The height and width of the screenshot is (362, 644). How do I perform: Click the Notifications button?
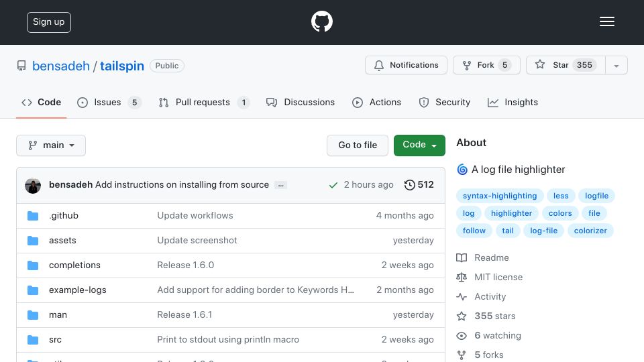406,65
